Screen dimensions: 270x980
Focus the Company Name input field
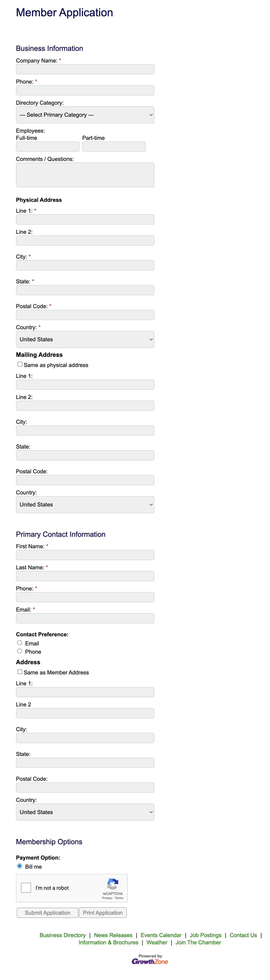(x=85, y=69)
